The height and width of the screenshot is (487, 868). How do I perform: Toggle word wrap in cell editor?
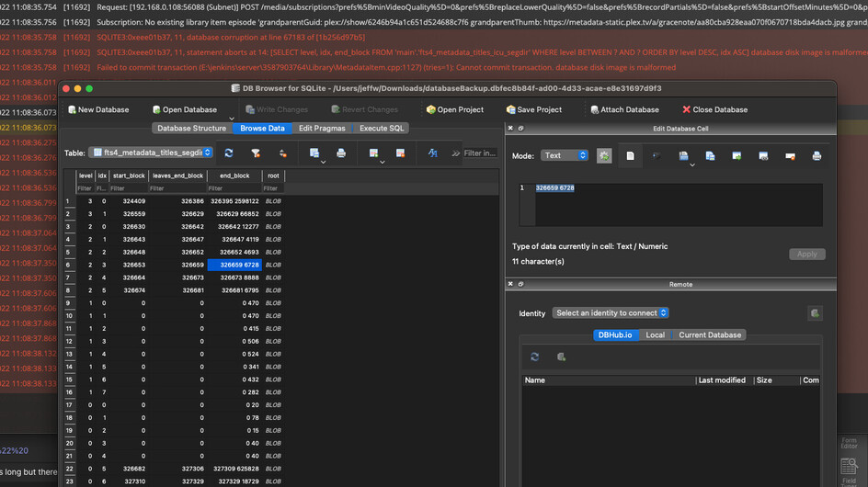657,156
